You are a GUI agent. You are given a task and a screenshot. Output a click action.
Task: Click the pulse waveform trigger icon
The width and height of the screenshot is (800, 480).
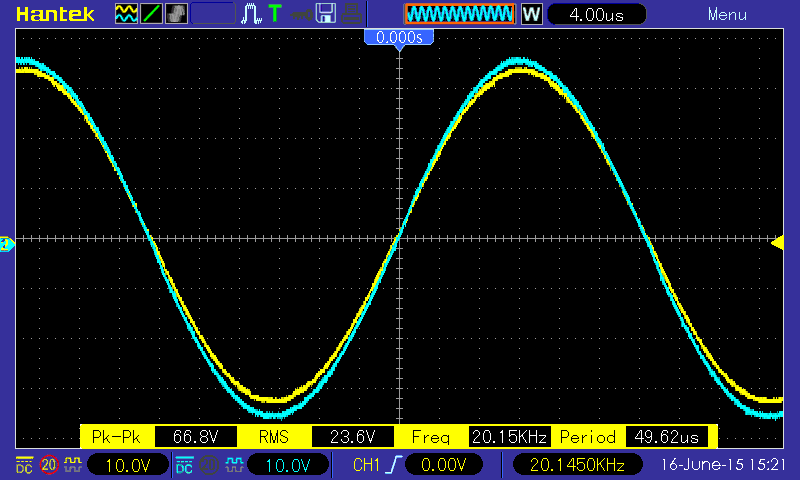[251, 14]
